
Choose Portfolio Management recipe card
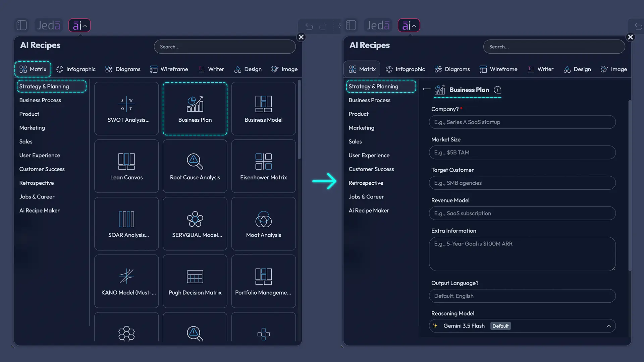tap(264, 282)
